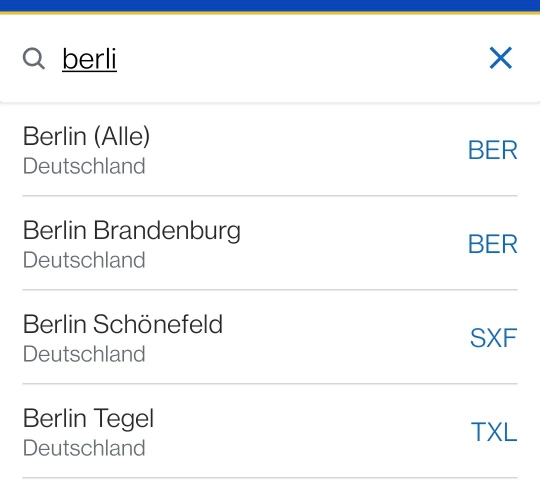Click the SXF airport code
The width and height of the screenshot is (540, 488).
(x=494, y=338)
